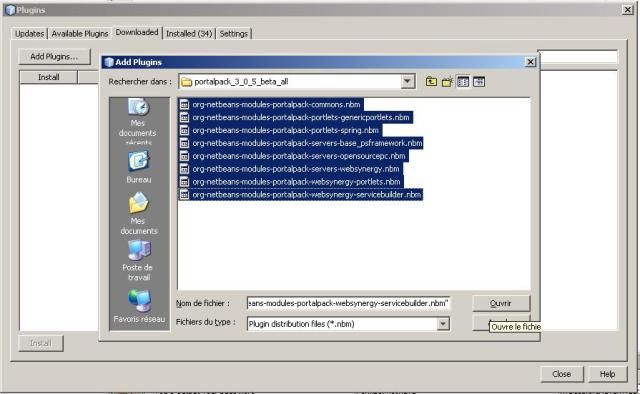640x394 pixels.
Task: Click the Ouvrir button
Action: (x=501, y=303)
